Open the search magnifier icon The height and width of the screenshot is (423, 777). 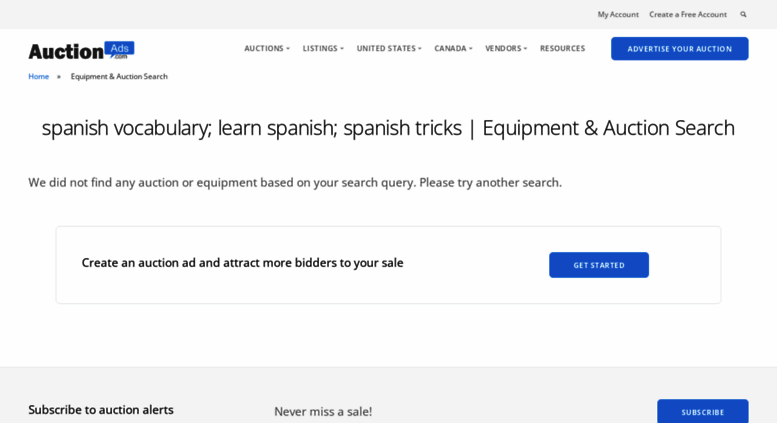pos(743,14)
